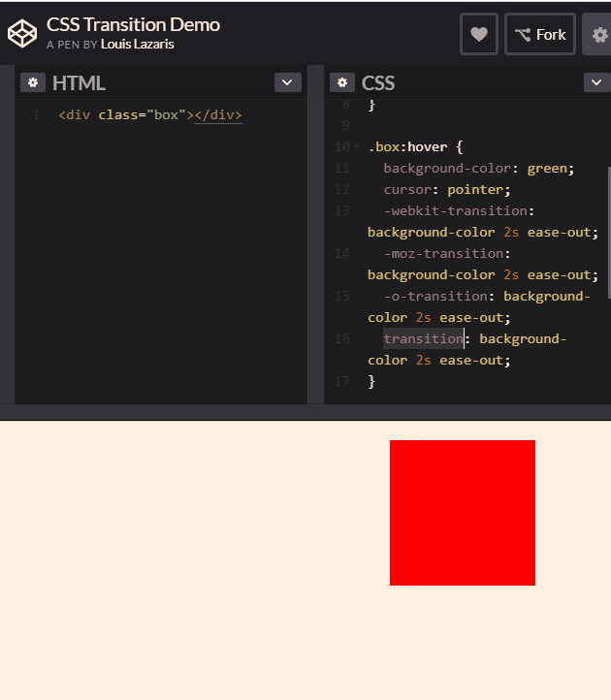
Task: Select the HTML panel header title
Action: (79, 83)
